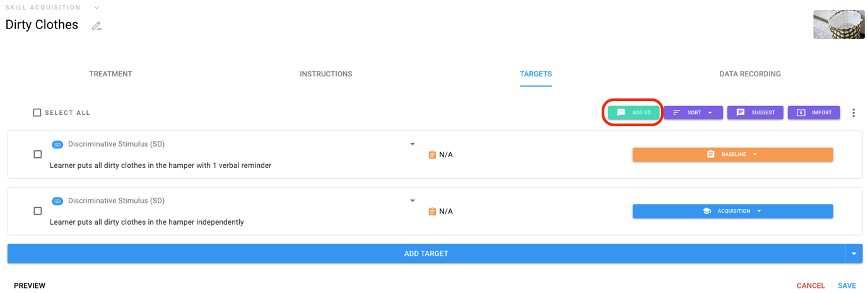868x293 pixels.
Task: Click the orange N/A clipboard icon in first target
Action: tap(432, 155)
